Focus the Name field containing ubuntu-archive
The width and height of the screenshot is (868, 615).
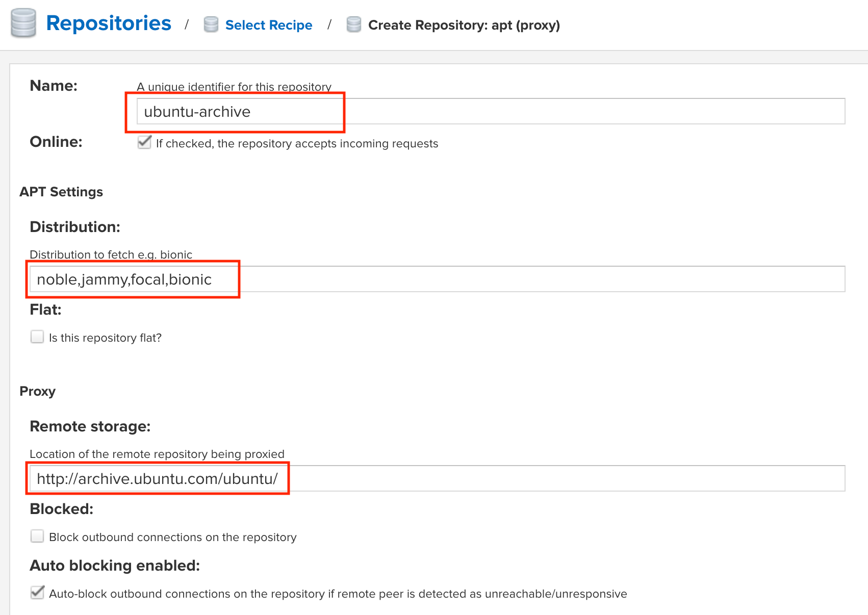(x=490, y=111)
